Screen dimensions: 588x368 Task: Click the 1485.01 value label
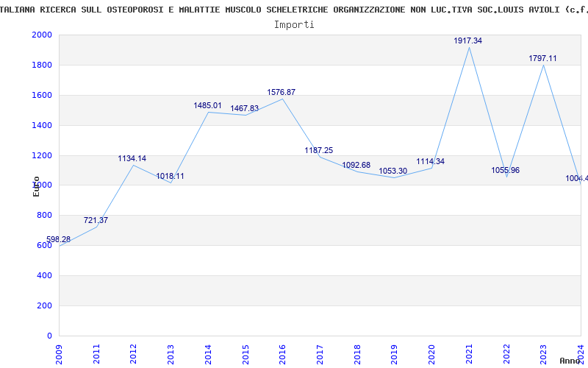click(x=207, y=106)
